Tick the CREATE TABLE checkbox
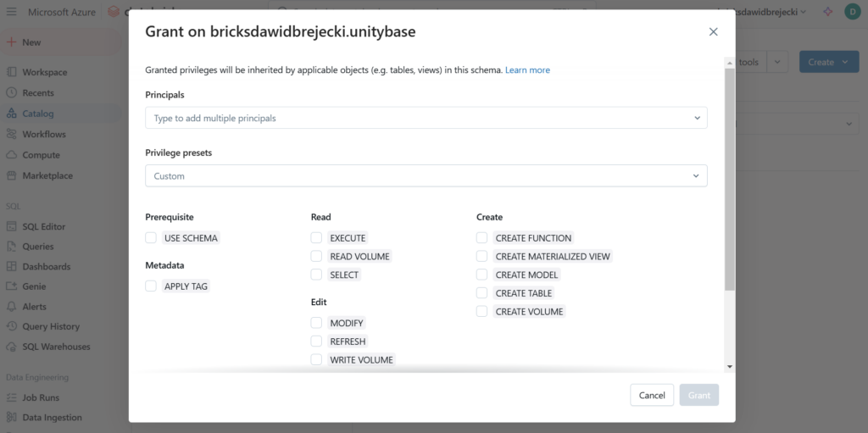868x433 pixels. point(481,293)
